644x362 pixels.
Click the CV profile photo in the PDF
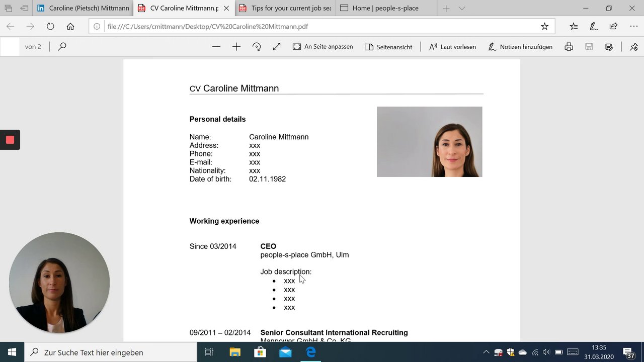[x=430, y=142]
